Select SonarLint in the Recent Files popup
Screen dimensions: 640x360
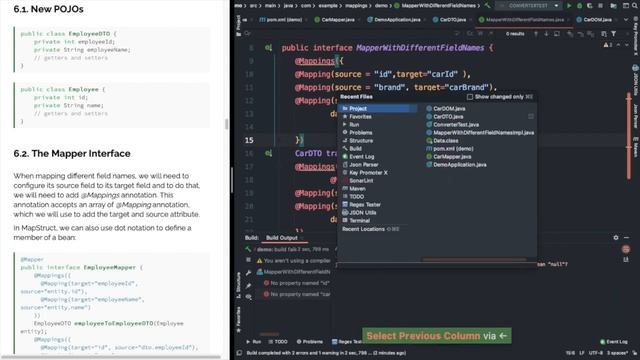tap(378, 180)
